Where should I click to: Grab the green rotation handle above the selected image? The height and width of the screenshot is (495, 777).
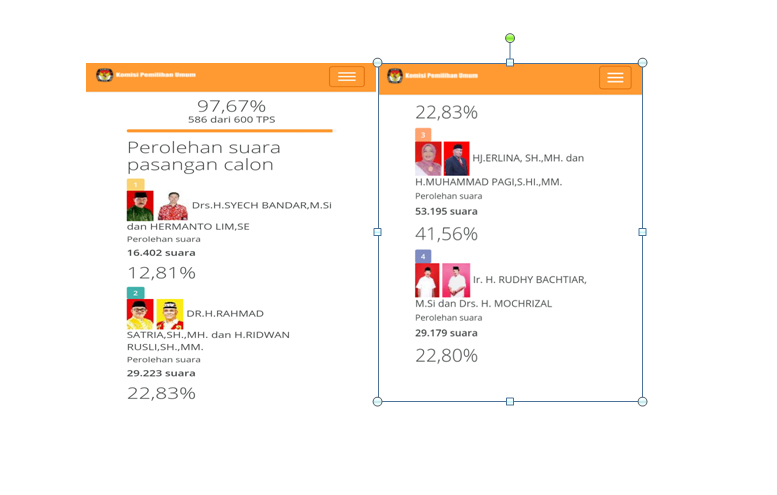click(510, 38)
